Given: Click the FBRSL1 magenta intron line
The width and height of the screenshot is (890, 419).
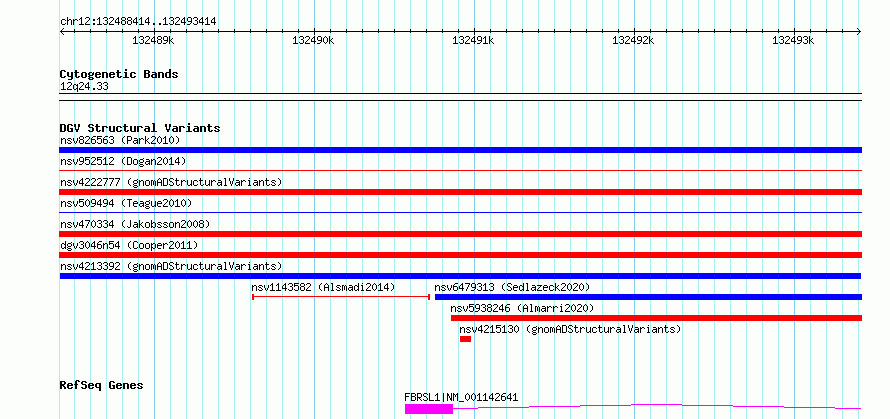Looking at the screenshot, I should (x=657, y=407).
